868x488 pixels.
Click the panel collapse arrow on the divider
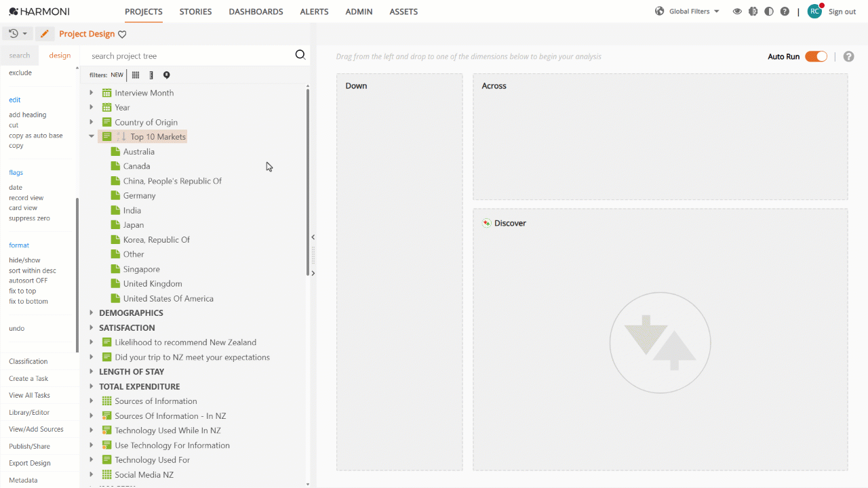(x=313, y=237)
